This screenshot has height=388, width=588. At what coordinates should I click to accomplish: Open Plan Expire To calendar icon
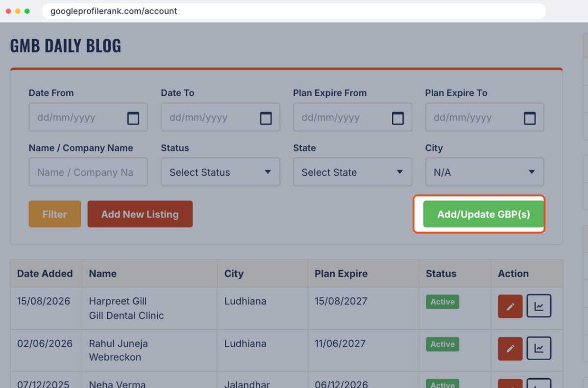point(530,118)
